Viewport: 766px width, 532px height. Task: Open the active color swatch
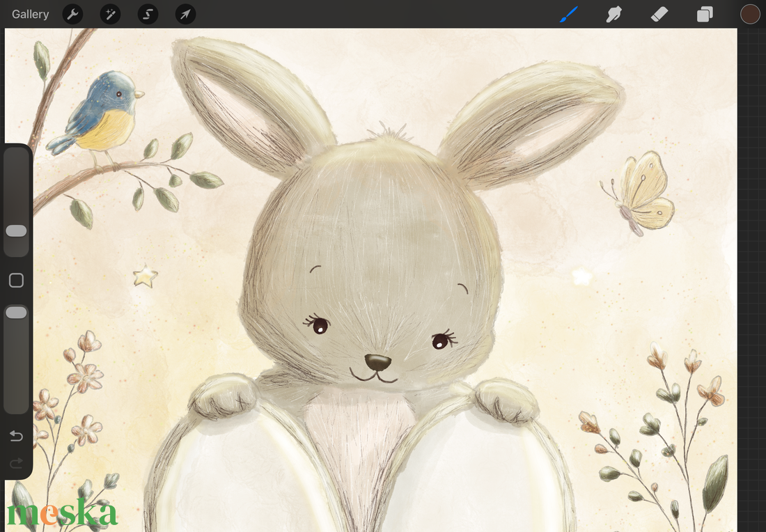click(750, 14)
